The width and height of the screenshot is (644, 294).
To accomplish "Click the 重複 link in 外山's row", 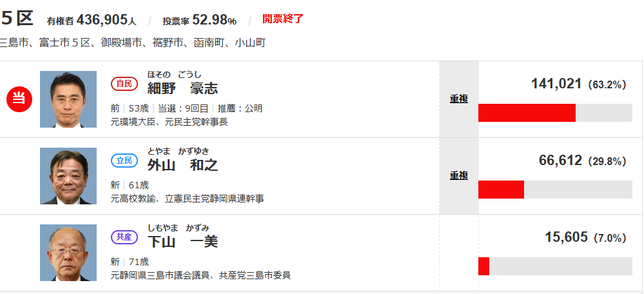I will pyautogui.click(x=459, y=175).
